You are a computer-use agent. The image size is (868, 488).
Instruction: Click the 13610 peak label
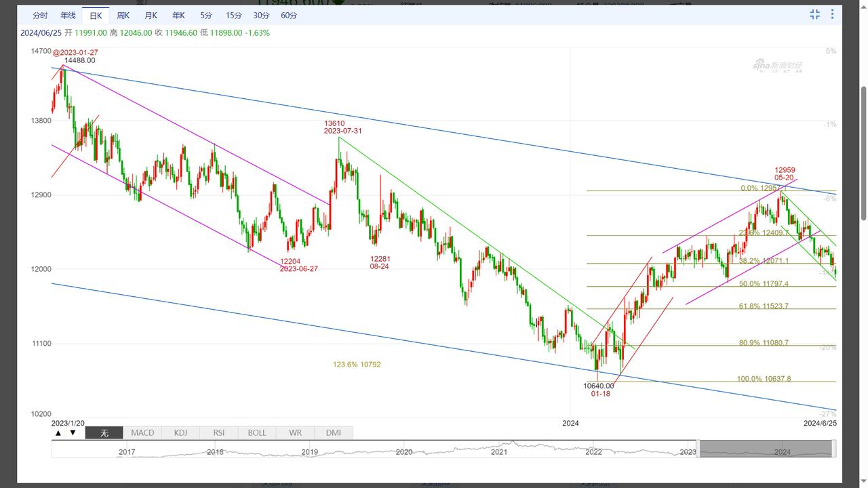pos(334,123)
